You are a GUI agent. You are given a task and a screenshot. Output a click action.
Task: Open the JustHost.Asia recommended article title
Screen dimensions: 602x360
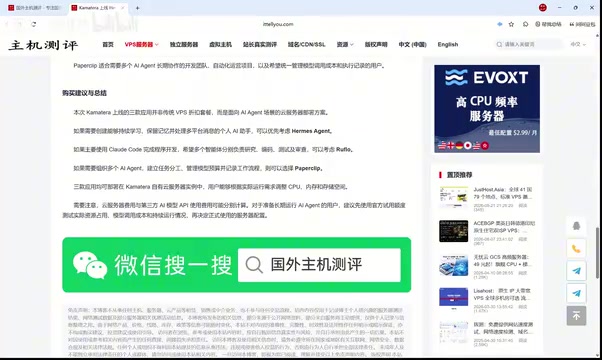click(x=503, y=193)
